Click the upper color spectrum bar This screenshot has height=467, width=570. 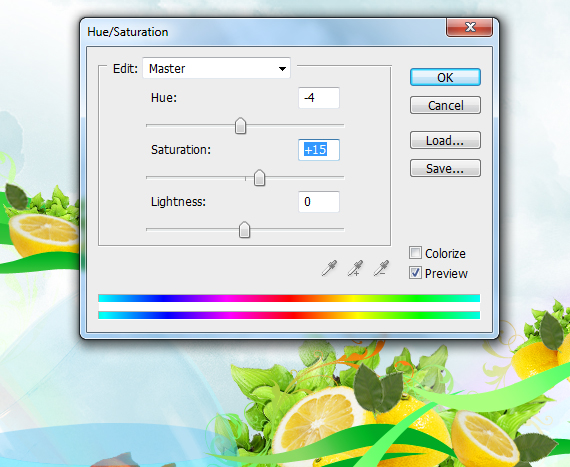tap(289, 298)
